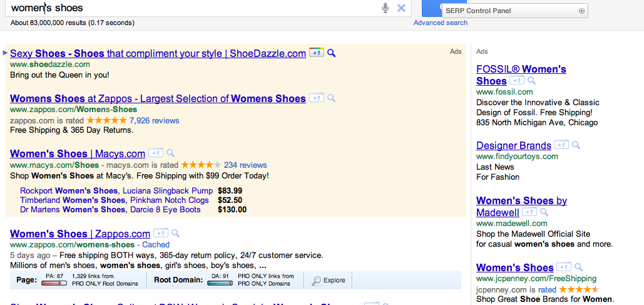This screenshot has height=305, width=644.
Task: Expand the SERP Control Panel plus icon
Action: [x=581, y=11]
